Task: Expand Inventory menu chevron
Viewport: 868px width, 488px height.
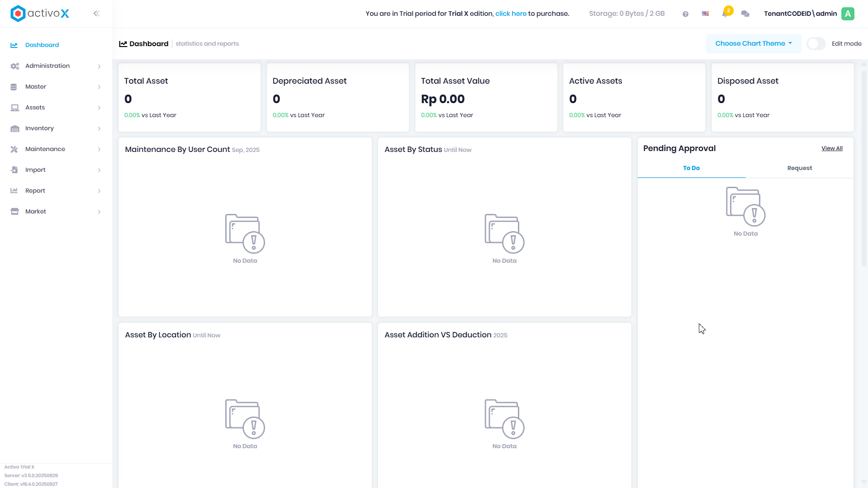Action: [99, 129]
